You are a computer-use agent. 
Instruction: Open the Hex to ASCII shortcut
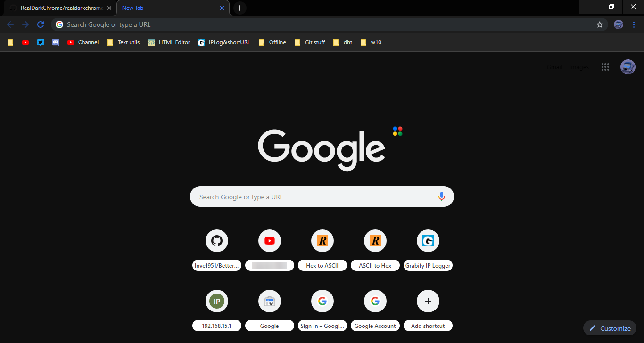(x=322, y=251)
